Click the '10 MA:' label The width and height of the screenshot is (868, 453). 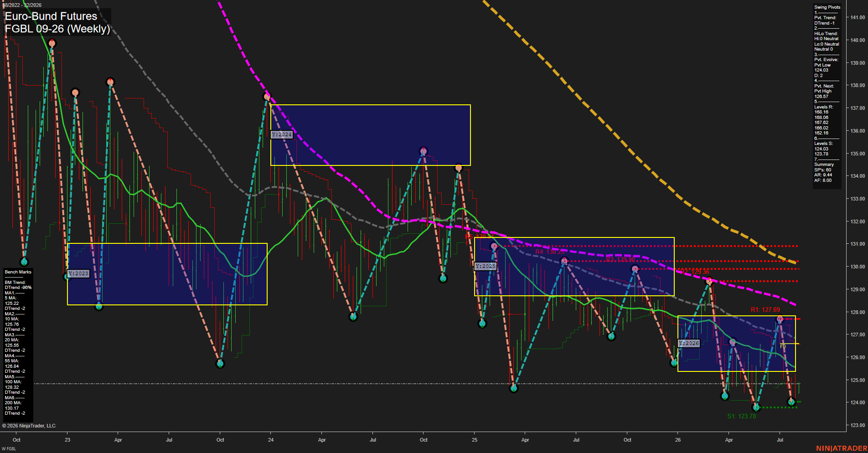pyautogui.click(x=13, y=319)
